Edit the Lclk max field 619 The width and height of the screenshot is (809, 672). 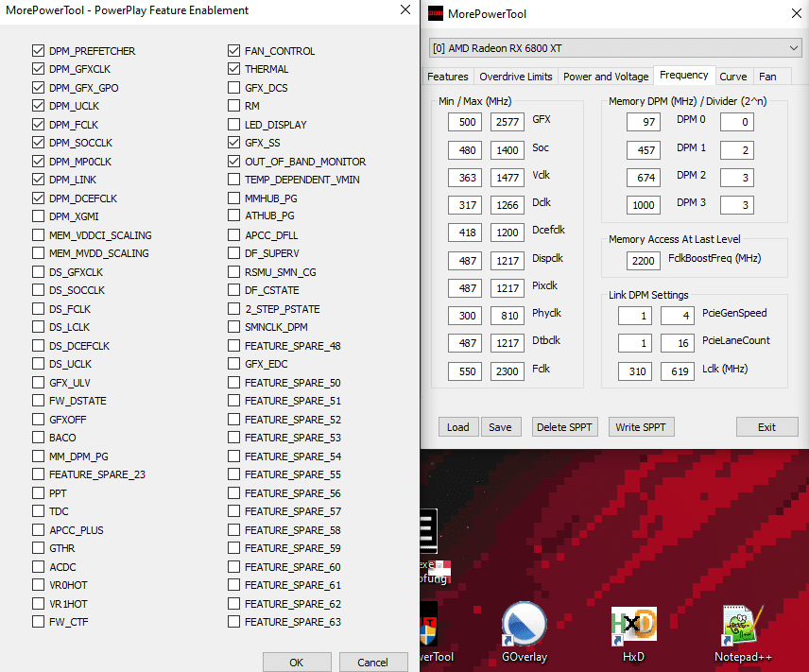pos(678,371)
